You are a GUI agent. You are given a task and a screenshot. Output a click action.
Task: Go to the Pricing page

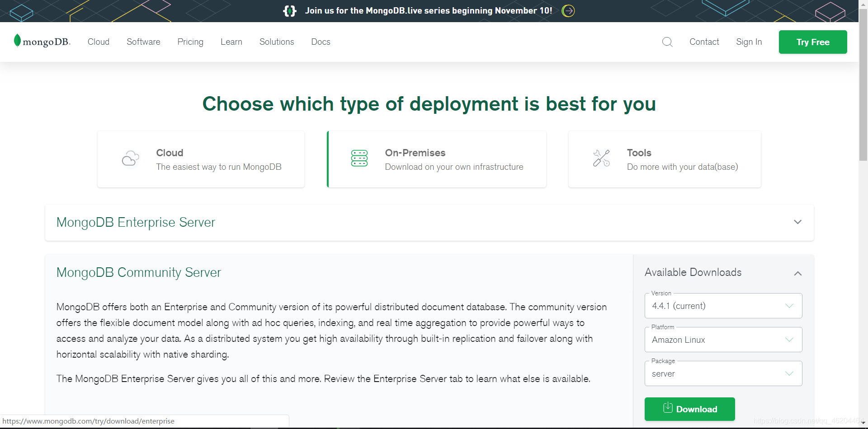pos(190,42)
